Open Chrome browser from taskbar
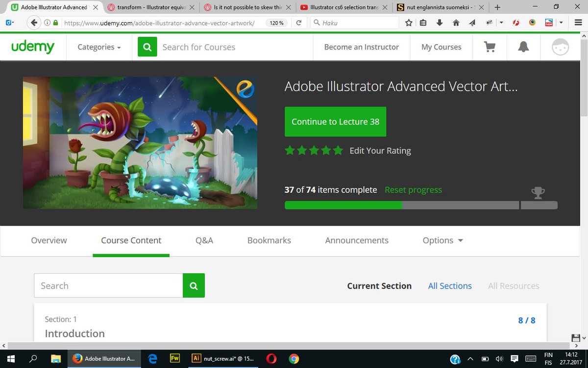 click(x=294, y=359)
